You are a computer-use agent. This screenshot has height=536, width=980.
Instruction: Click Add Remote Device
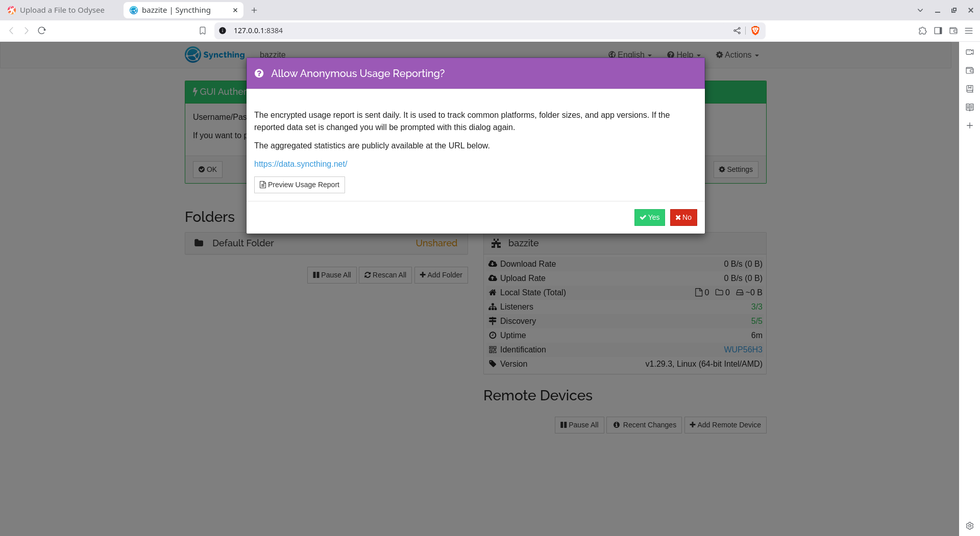click(725, 425)
